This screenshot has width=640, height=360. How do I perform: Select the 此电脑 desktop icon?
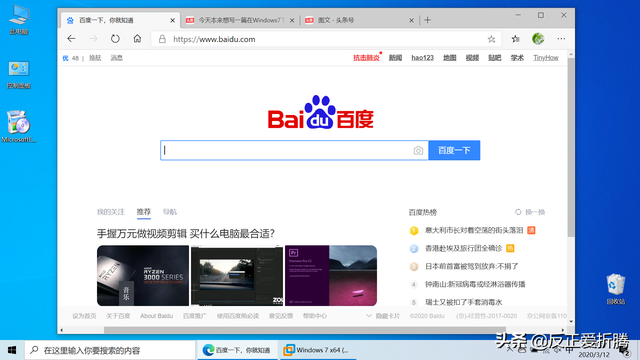click(x=19, y=20)
